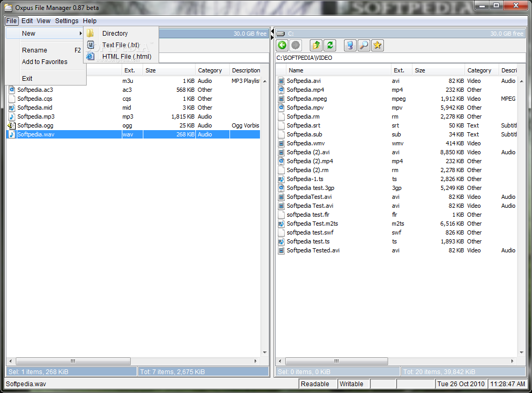Click the notepad icon beside Text File
Image resolution: width=532 pixels, height=393 pixels.
(90, 45)
